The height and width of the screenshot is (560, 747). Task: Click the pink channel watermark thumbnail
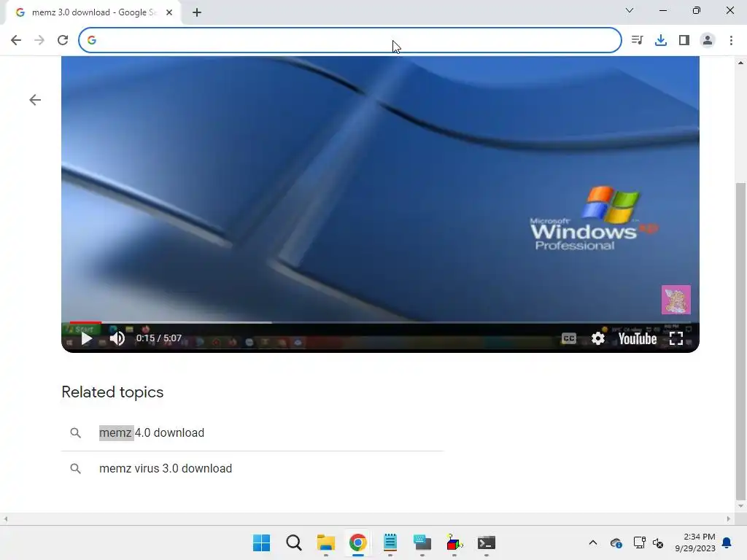click(676, 300)
